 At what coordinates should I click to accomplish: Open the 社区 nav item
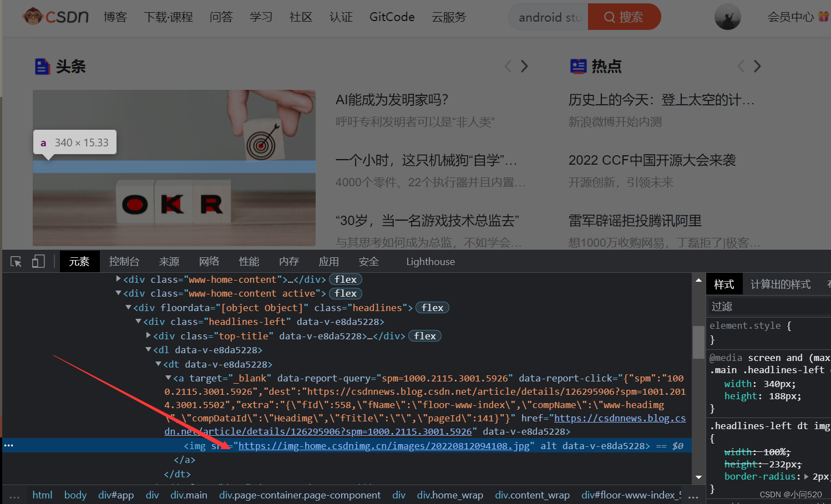point(301,17)
